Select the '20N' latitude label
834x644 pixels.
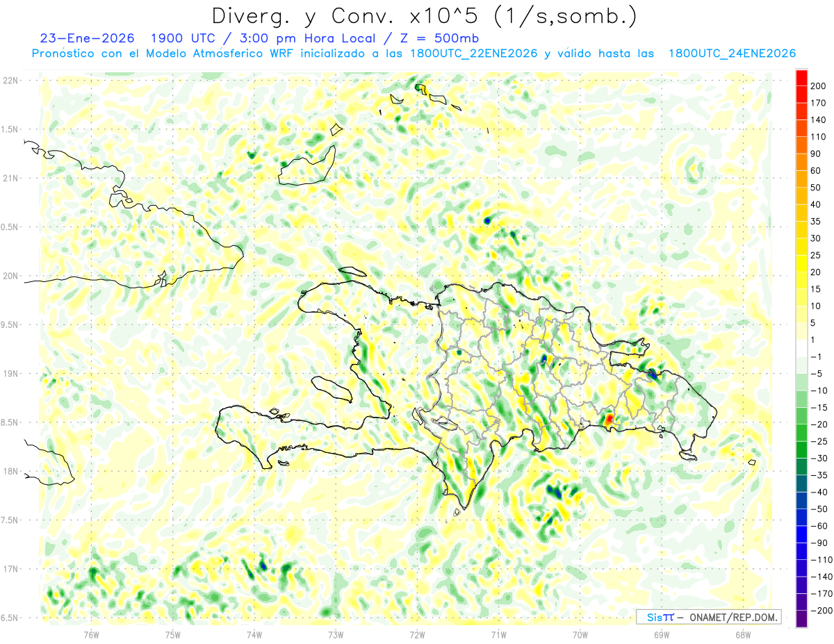(x=10, y=276)
